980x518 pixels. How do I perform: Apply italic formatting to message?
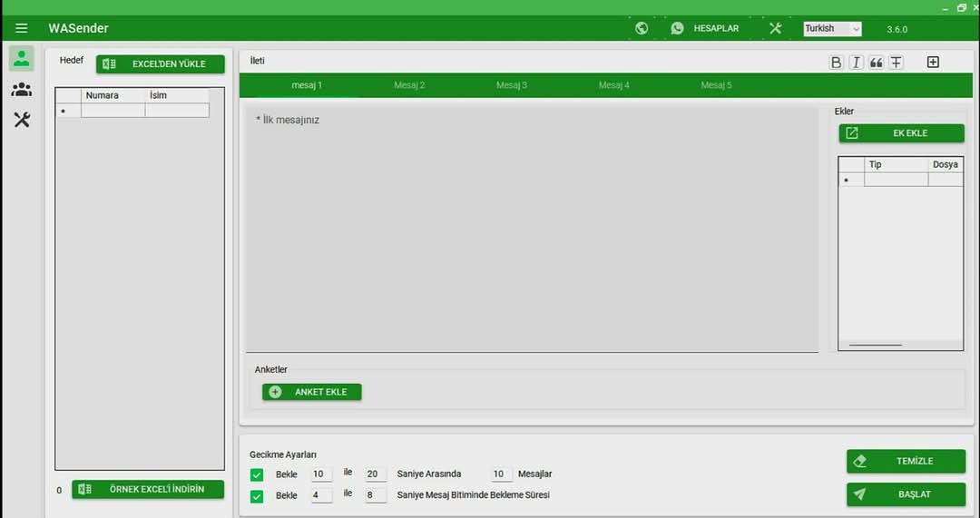tap(856, 63)
